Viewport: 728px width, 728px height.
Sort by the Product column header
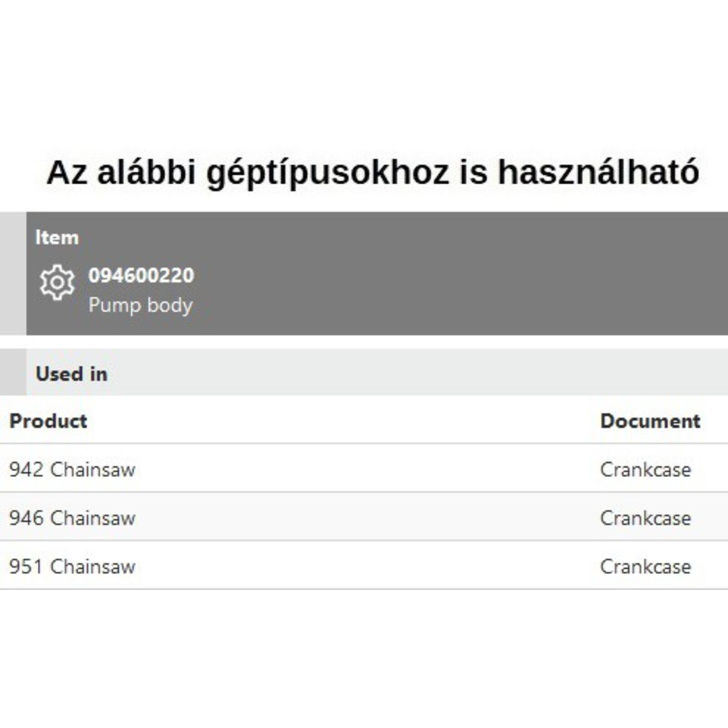tap(48, 421)
